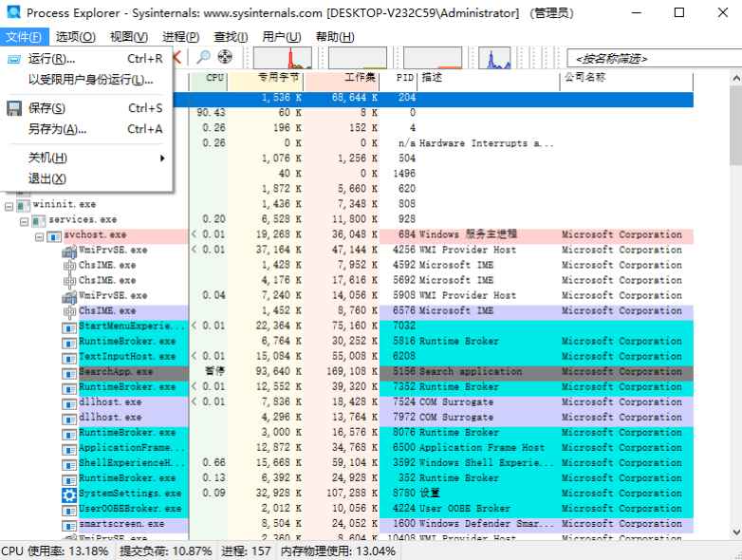The height and width of the screenshot is (560, 742).
Task: Click the StartMenuExperie... process icon
Action: point(69,327)
